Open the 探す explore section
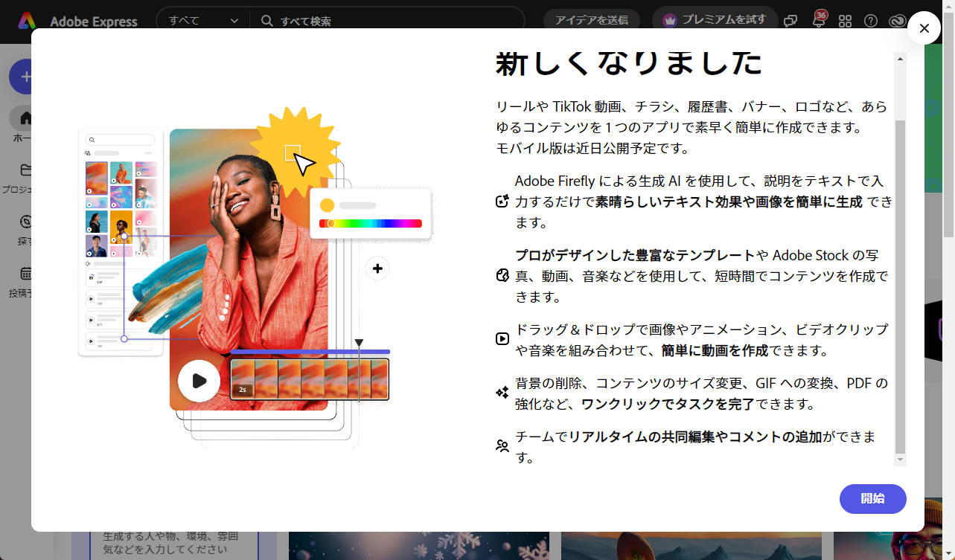 point(25,222)
